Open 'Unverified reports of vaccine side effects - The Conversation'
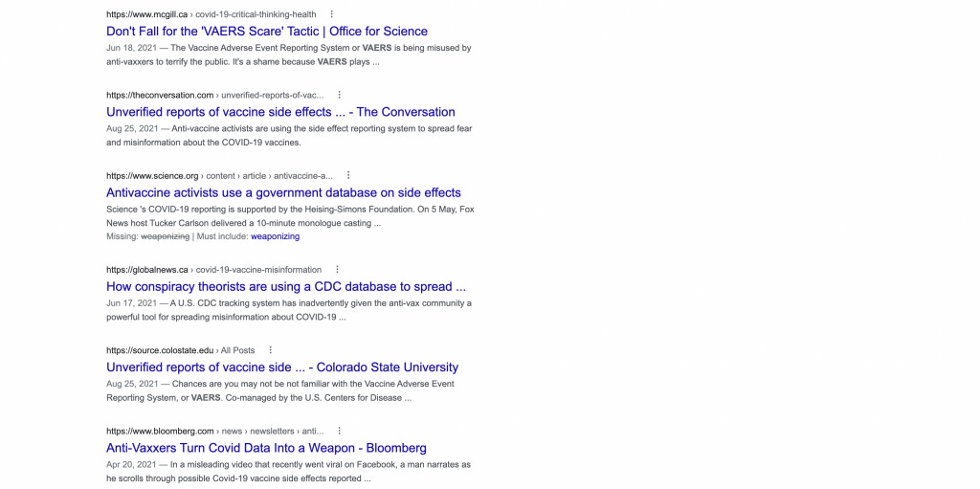The image size is (980, 489). coord(280,112)
